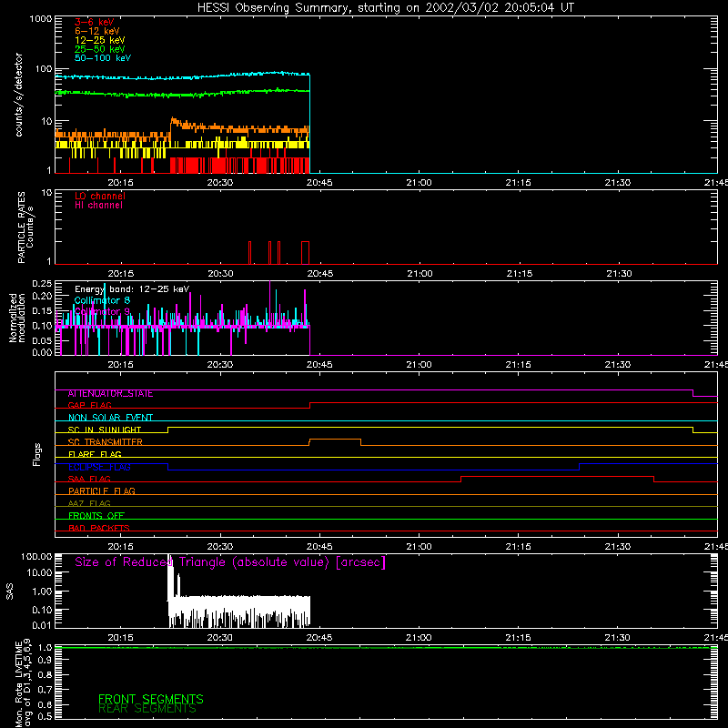
Task: Click the REAR SEGMENTS legend label
Action: (147, 709)
